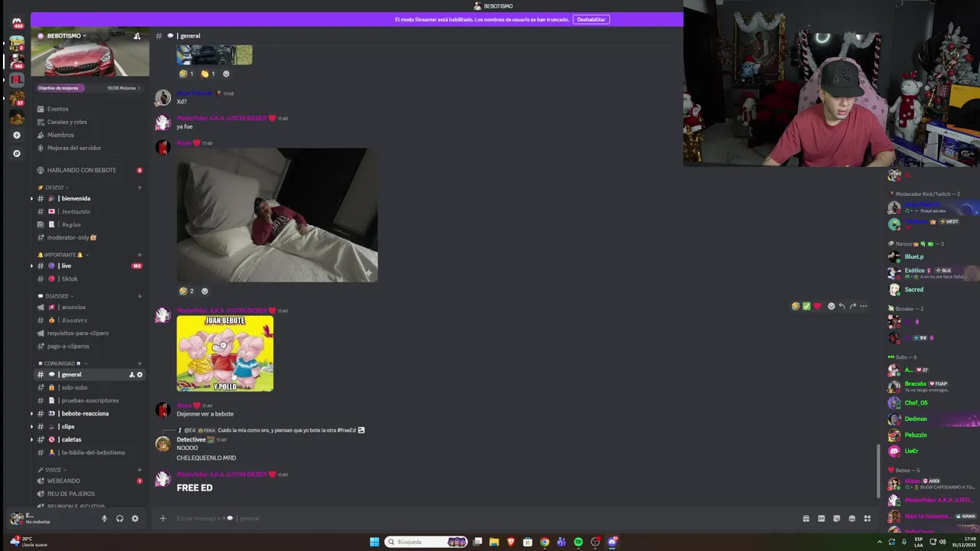This screenshot has height=551, width=980.
Task: Forward hovered message arrow icon
Action: [852, 306]
